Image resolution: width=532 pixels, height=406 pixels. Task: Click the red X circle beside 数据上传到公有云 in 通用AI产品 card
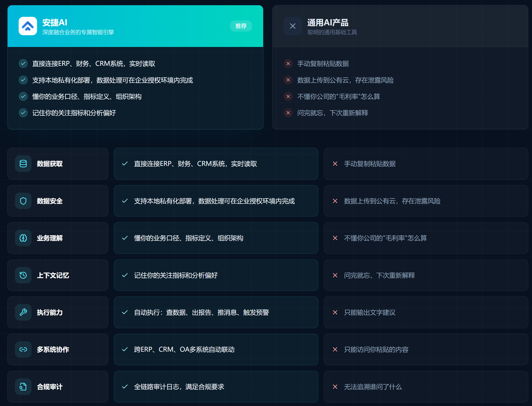coord(288,80)
